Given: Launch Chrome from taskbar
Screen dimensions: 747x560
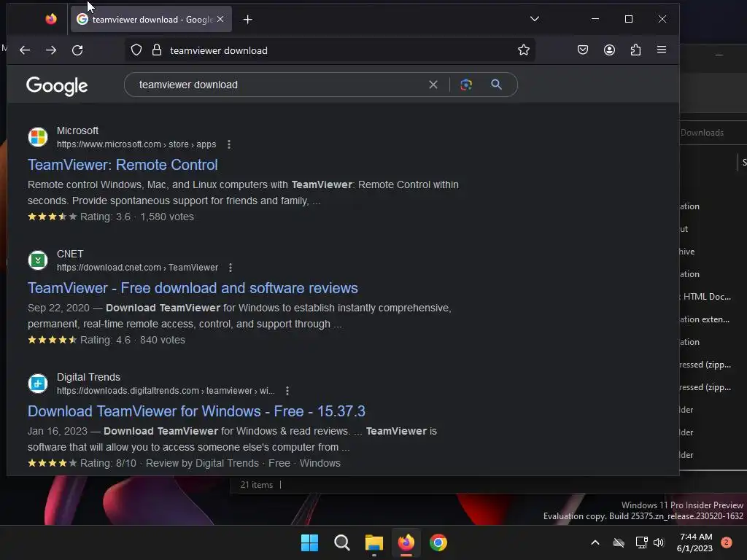Looking at the screenshot, I should pos(438,542).
